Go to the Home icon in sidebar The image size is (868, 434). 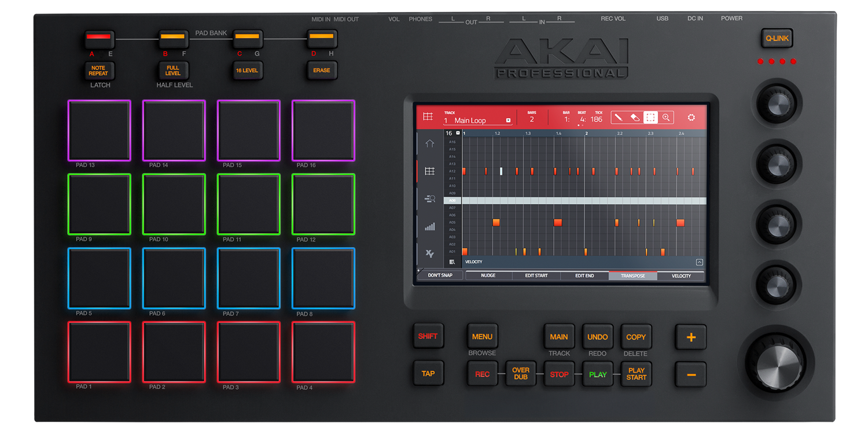tap(429, 144)
